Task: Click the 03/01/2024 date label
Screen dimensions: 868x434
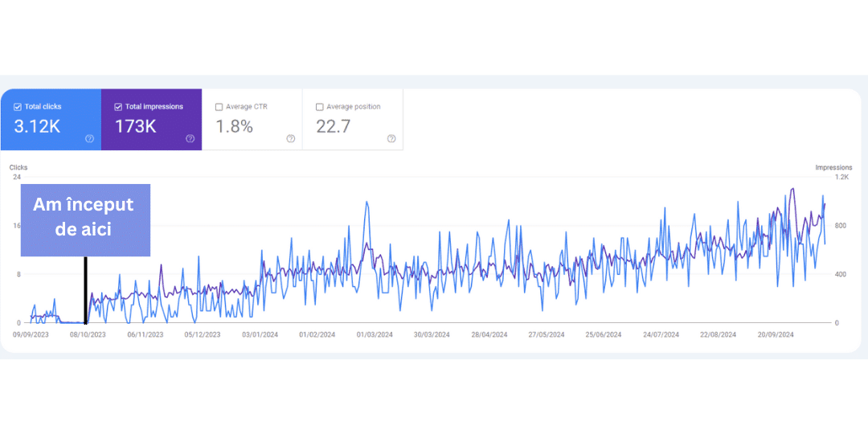Action: [x=260, y=335]
